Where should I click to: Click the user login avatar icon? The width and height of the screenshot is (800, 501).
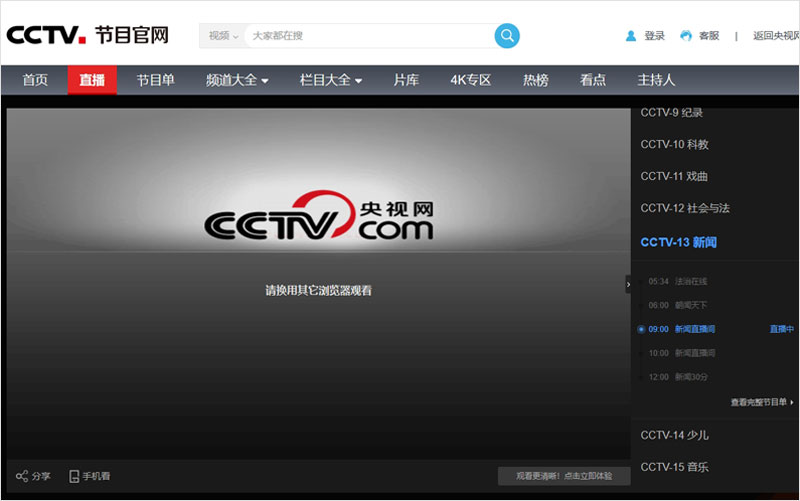(x=631, y=36)
